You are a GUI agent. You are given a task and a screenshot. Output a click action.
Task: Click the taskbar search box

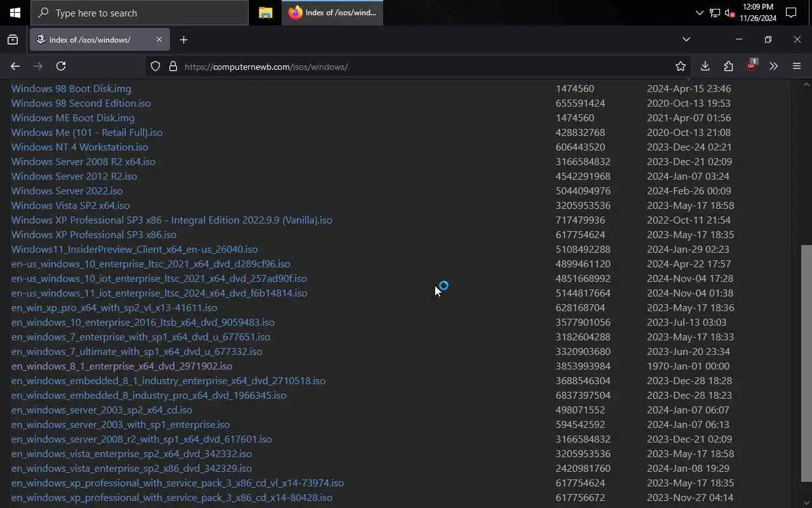pyautogui.click(x=140, y=13)
